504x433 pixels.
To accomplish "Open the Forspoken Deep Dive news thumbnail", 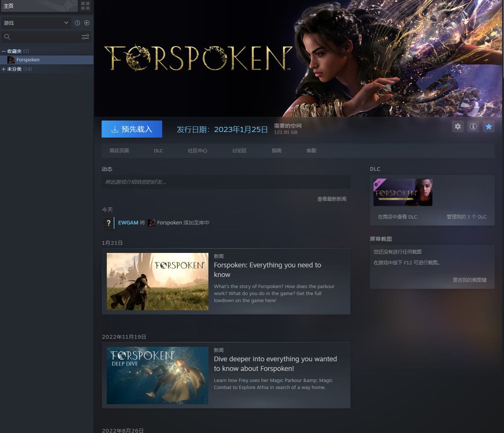I will 157,375.
